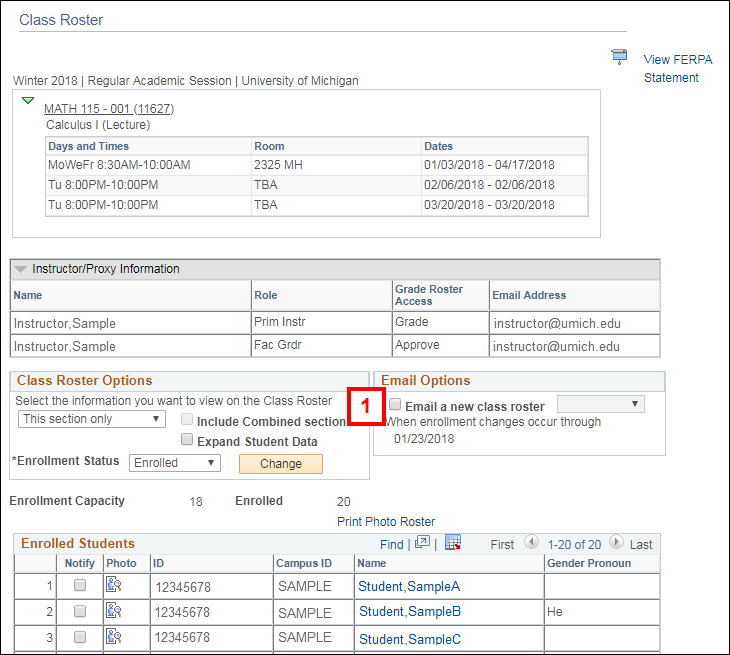Image resolution: width=730 pixels, height=655 pixels.
Task: Open the email frequency dropdown
Action: 600,404
